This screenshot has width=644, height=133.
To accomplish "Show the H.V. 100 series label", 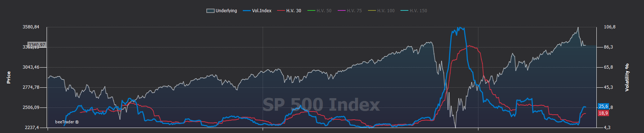I will click(x=386, y=11).
